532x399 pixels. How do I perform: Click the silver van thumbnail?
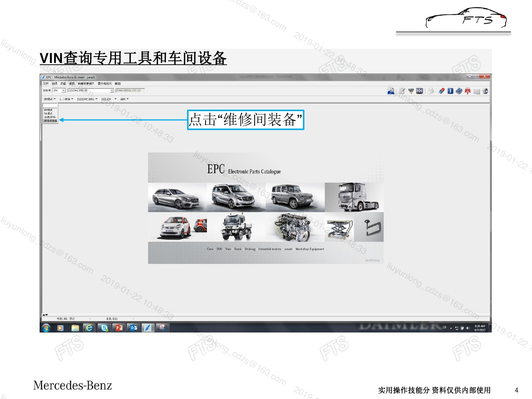click(236, 197)
